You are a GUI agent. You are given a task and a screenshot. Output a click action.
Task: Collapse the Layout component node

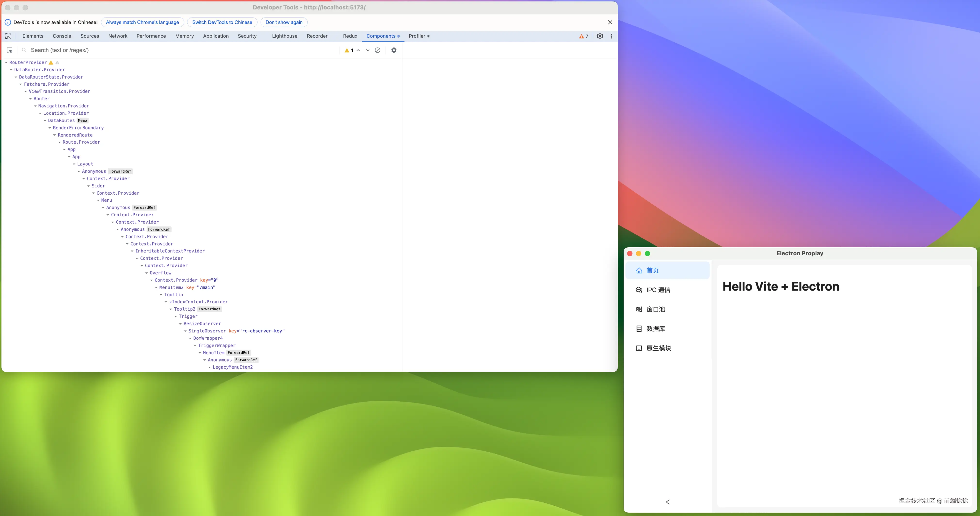point(74,164)
